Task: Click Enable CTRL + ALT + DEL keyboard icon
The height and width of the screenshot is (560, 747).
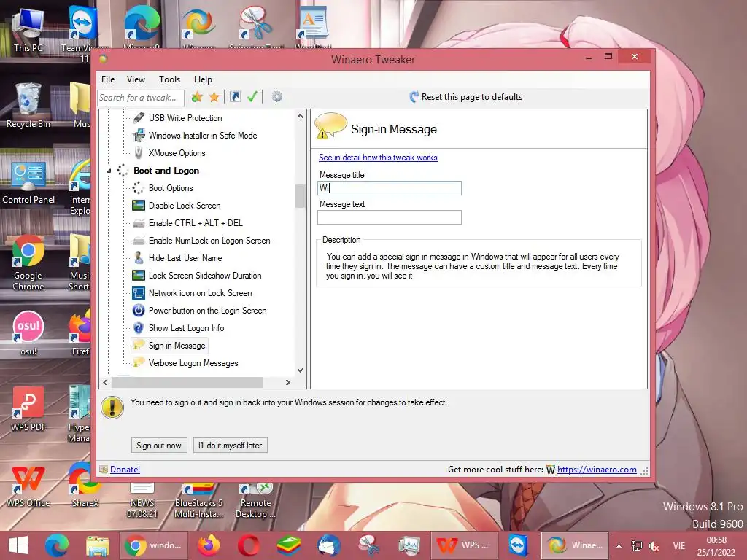Action: [x=139, y=223]
